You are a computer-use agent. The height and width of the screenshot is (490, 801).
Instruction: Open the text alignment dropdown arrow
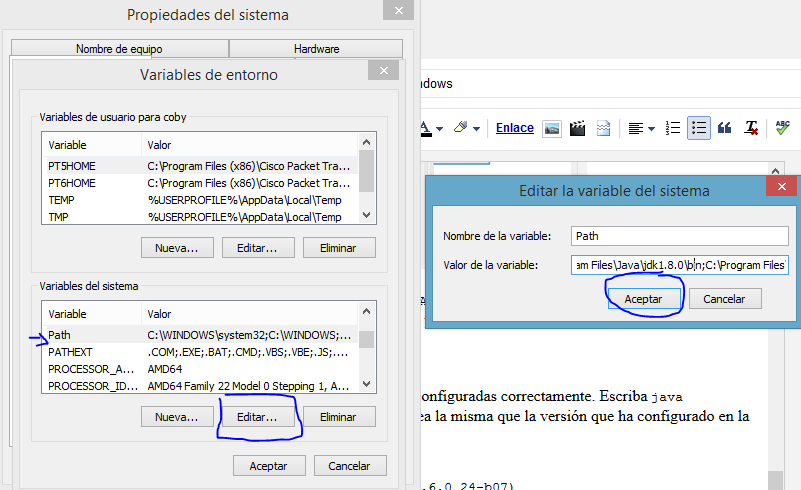[x=651, y=129]
